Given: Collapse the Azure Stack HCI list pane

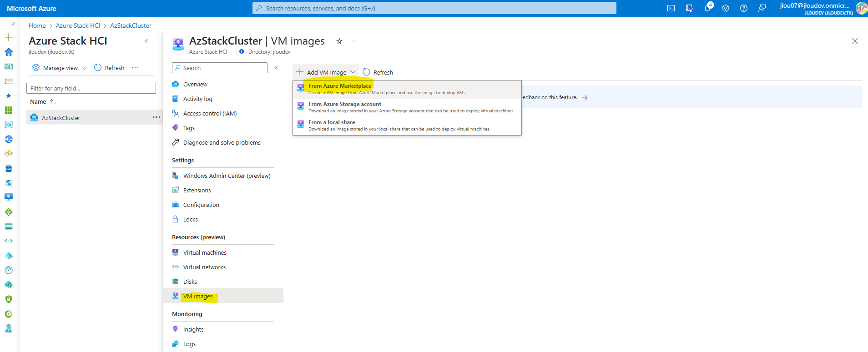Looking at the screenshot, I should click(x=146, y=41).
